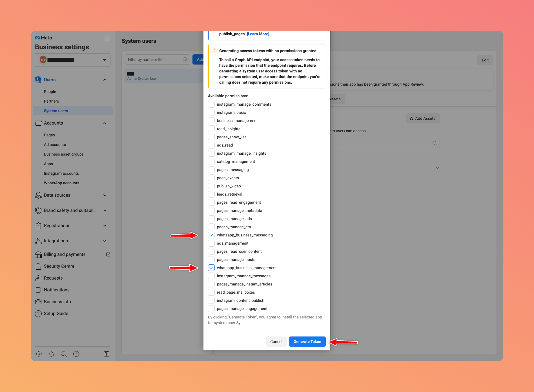Click the Filter by name or ID field
Viewport: 534px width, 392px height.
[154, 59]
